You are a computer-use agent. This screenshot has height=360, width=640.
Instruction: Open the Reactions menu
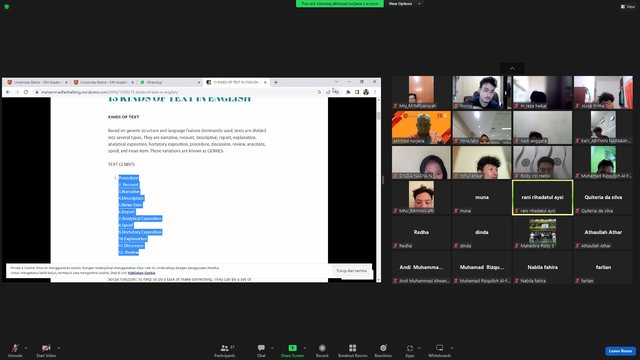[383, 350]
